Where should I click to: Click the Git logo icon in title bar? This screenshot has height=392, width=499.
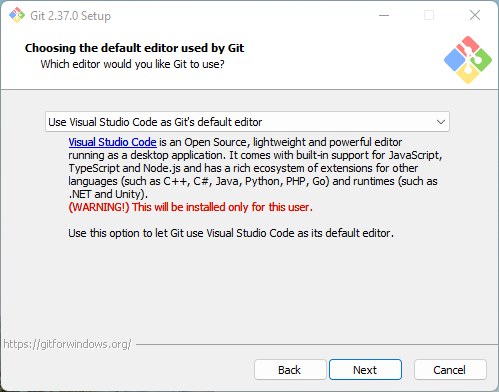17,15
